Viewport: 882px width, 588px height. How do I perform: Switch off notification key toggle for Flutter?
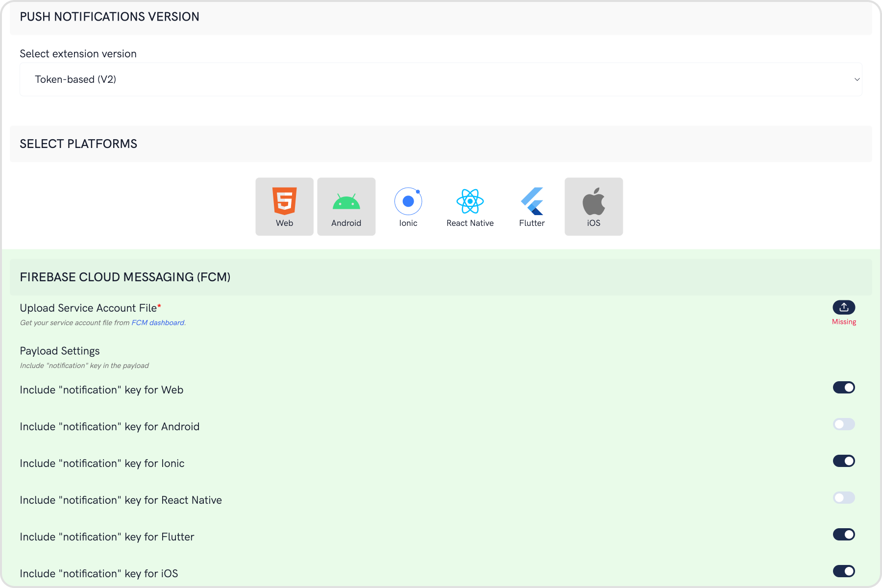click(844, 535)
